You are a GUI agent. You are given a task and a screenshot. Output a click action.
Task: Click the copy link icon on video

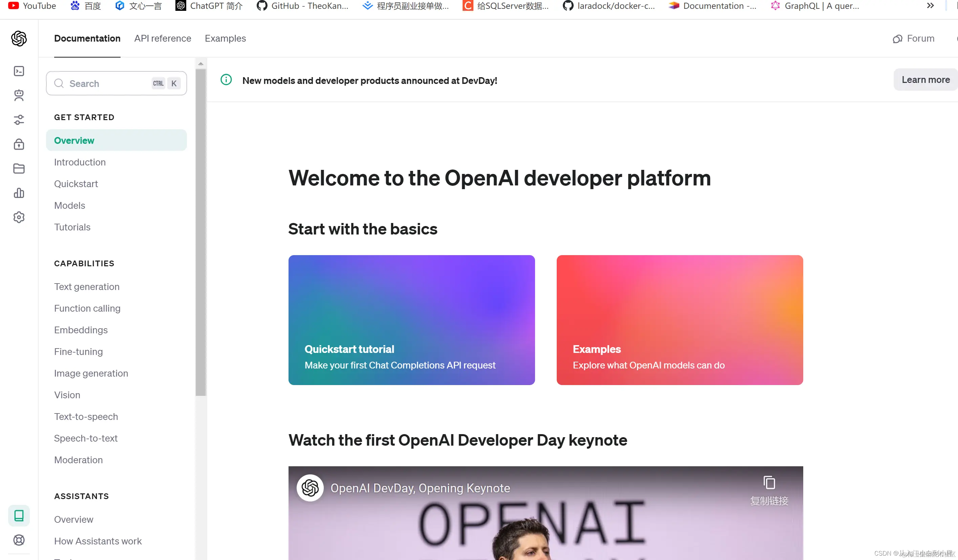[769, 483]
